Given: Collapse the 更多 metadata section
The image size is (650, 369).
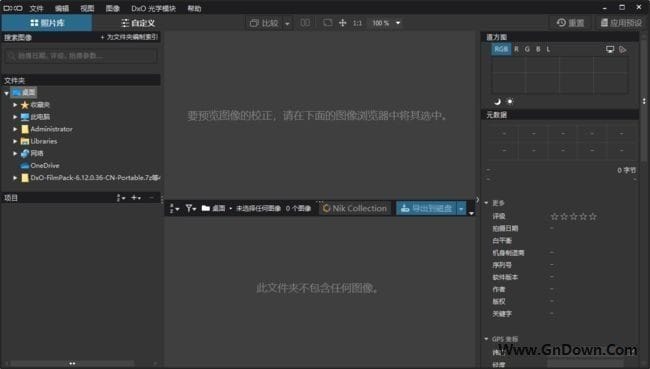Looking at the screenshot, I should [486, 203].
